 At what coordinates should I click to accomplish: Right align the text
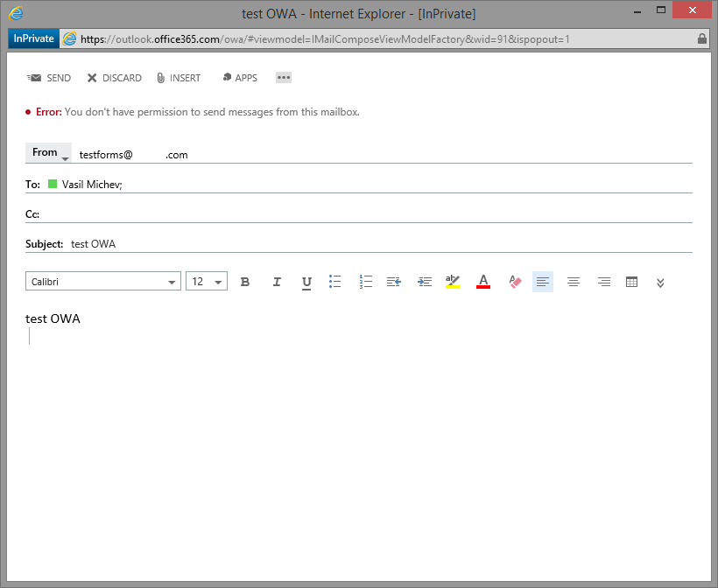603,282
